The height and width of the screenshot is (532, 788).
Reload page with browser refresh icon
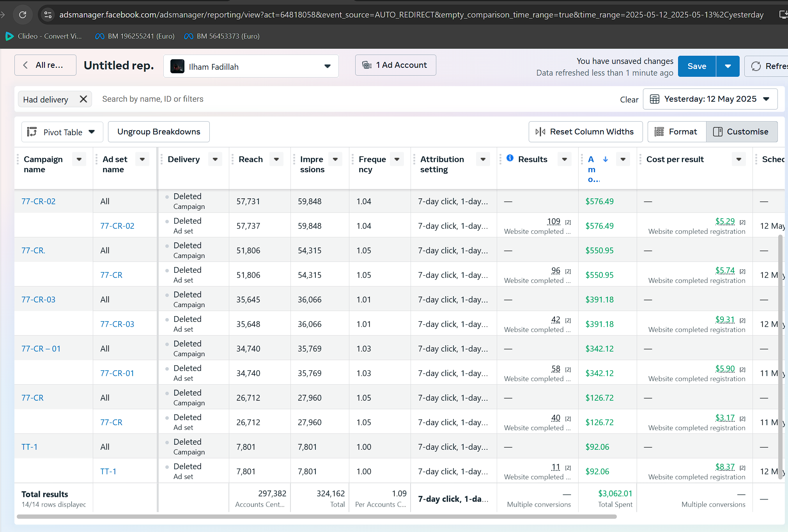click(x=23, y=15)
